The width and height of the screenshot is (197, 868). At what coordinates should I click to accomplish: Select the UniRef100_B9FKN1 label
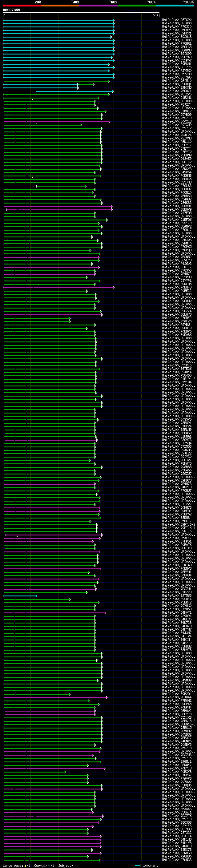point(177,64)
